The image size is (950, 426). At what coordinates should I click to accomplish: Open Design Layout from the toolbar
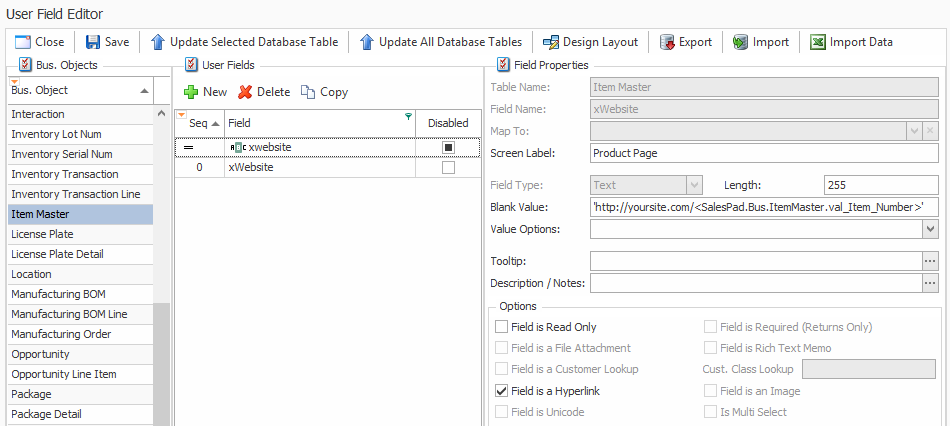551,42
